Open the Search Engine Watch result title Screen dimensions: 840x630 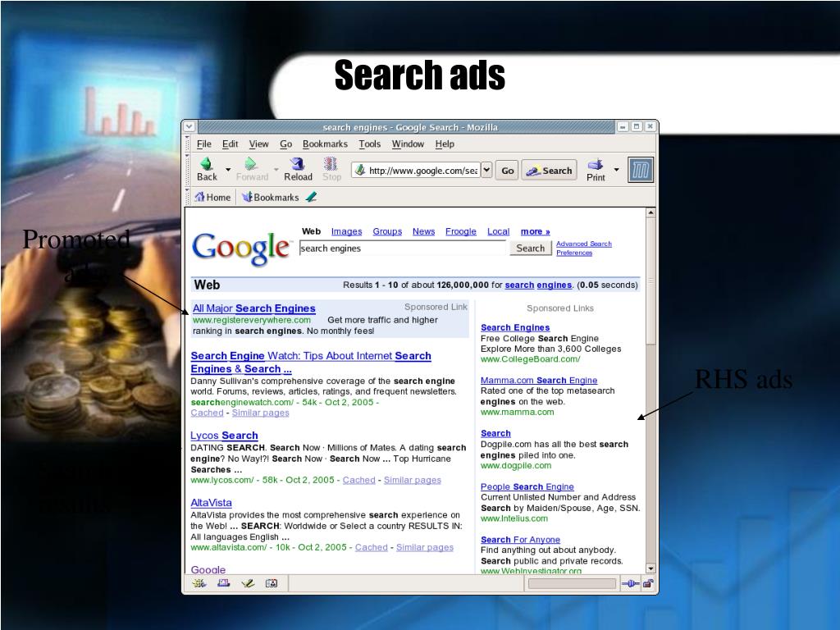[311, 362]
